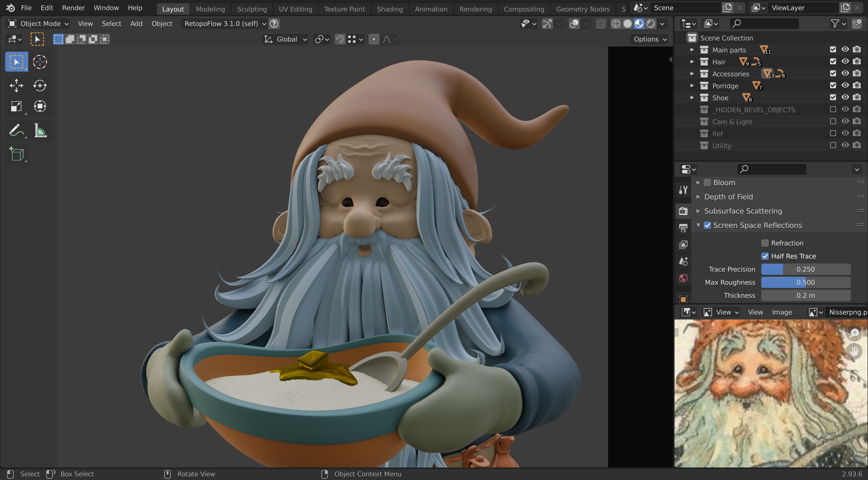Hide the Hair collection in the viewport
This screenshot has height=480, width=868.
pyautogui.click(x=845, y=62)
